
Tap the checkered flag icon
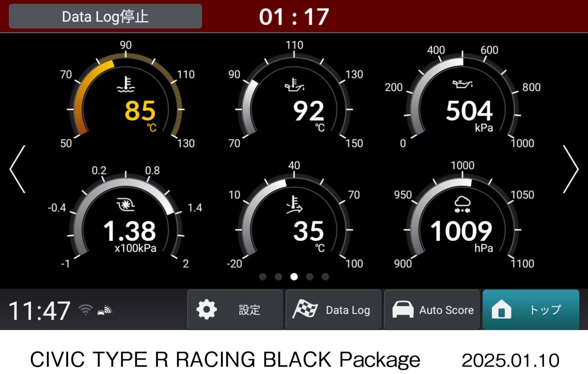[305, 309]
